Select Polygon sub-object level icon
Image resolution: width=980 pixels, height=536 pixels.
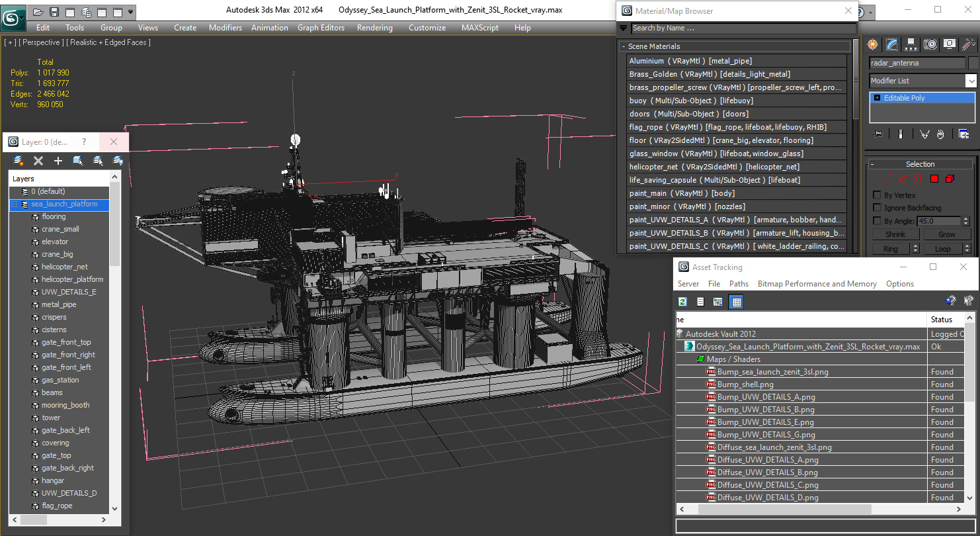click(x=934, y=179)
